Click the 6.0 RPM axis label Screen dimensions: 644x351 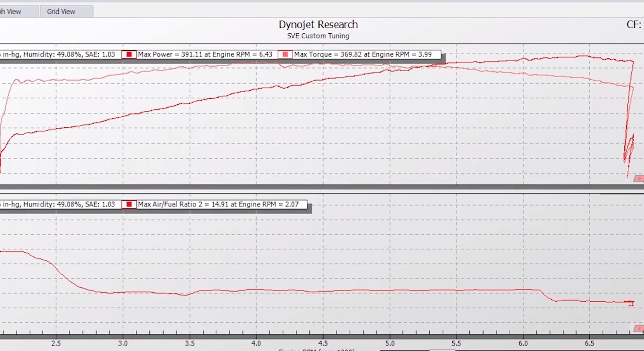click(523, 343)
